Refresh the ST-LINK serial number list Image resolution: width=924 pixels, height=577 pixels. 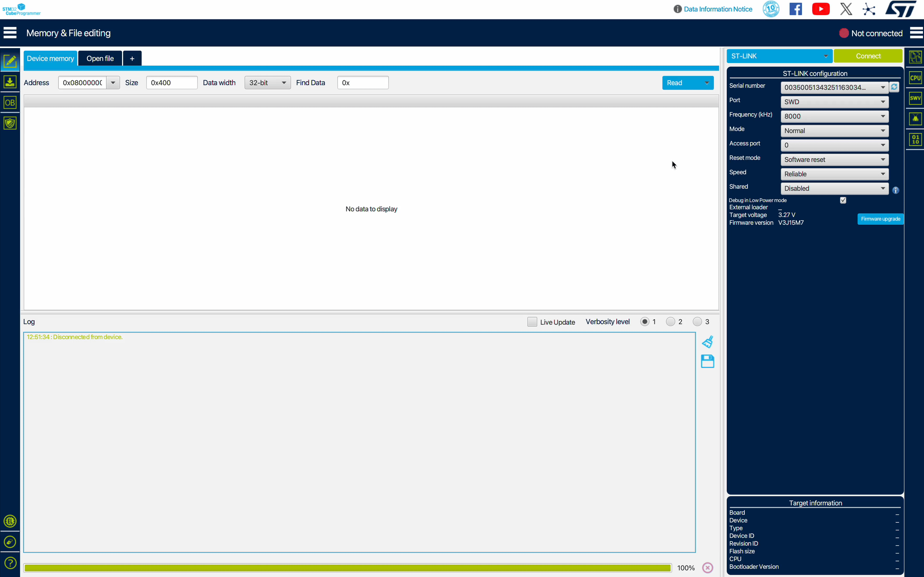click(x=894, y=87)
